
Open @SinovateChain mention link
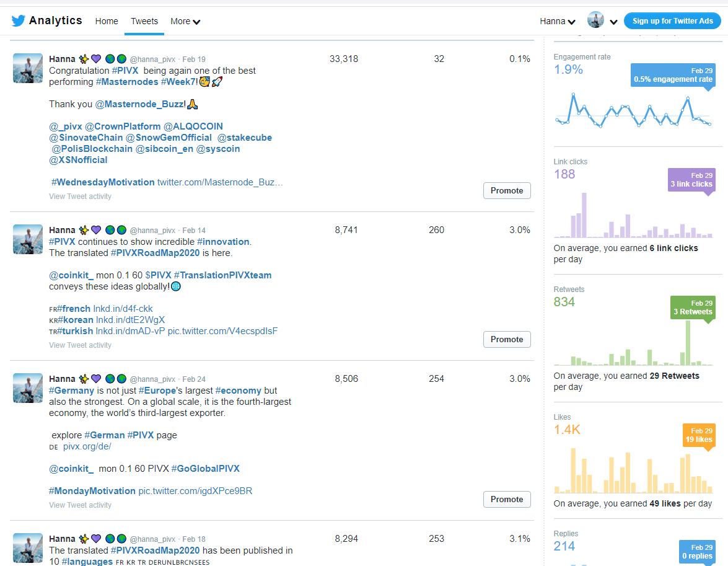[86, 138]
